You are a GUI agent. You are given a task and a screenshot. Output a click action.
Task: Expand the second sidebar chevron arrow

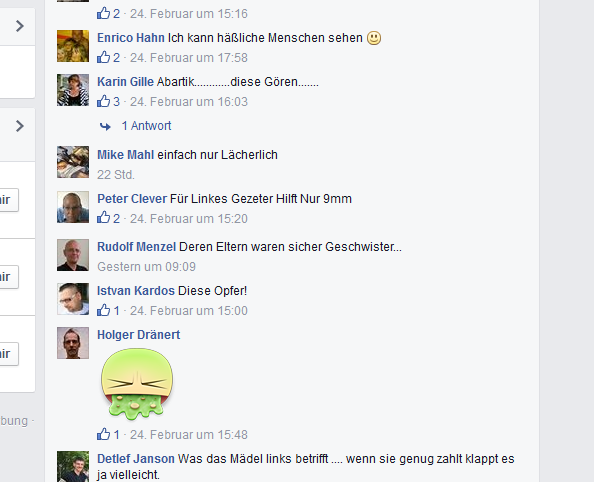(x=20, y=126)
